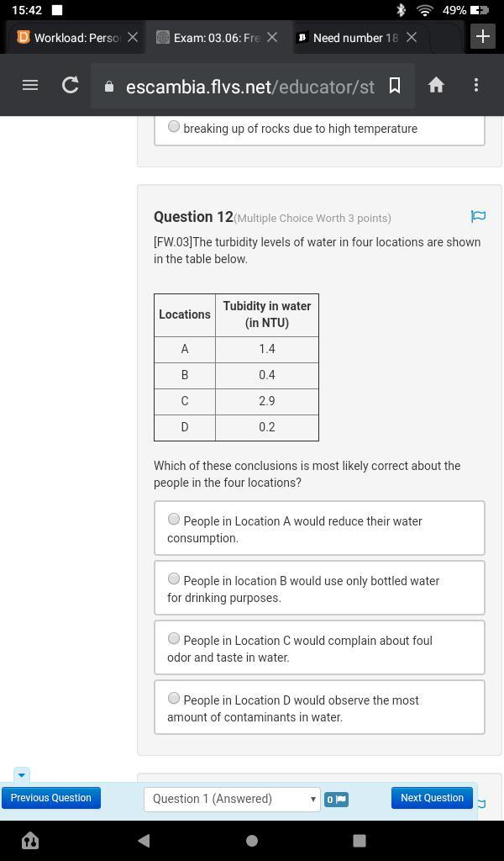Go to browser home page icon
504x861 pixels.
436,85
